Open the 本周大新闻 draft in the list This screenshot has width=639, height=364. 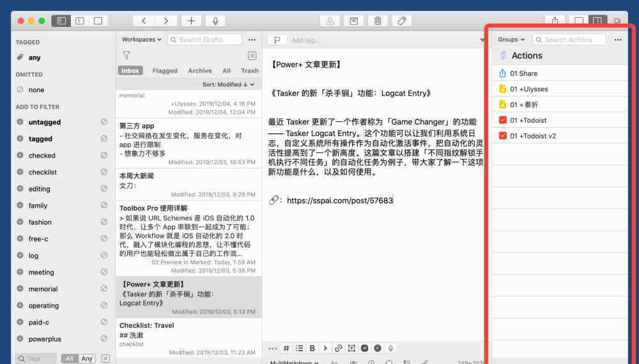[x=189, y=185]
